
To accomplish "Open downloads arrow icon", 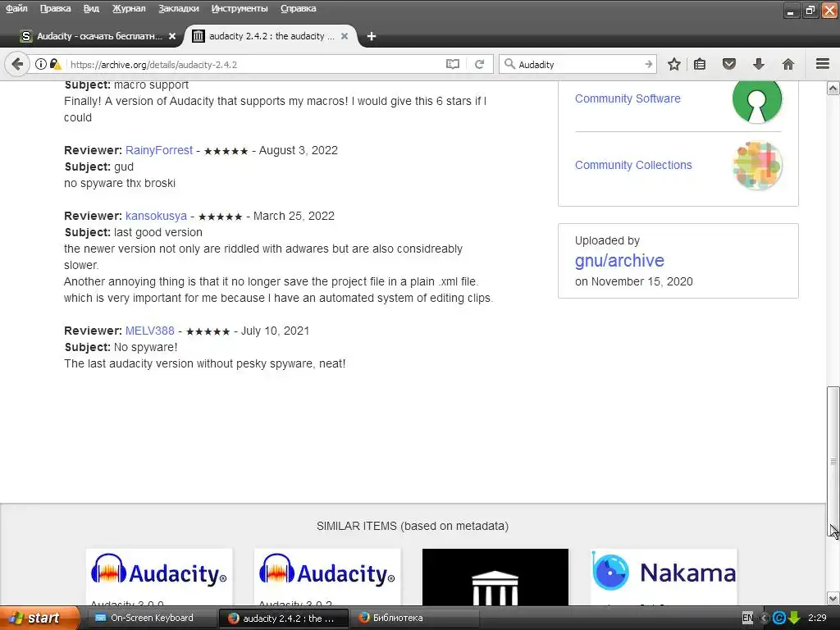I will pyautogui.click(x=759, y=64).
